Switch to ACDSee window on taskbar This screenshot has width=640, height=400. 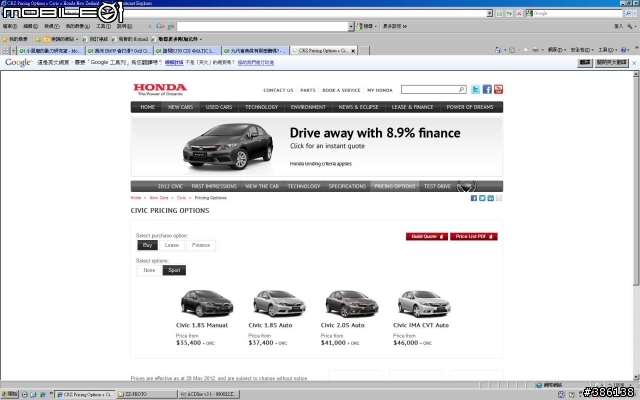pyautogui.click(x=209, y=394)
